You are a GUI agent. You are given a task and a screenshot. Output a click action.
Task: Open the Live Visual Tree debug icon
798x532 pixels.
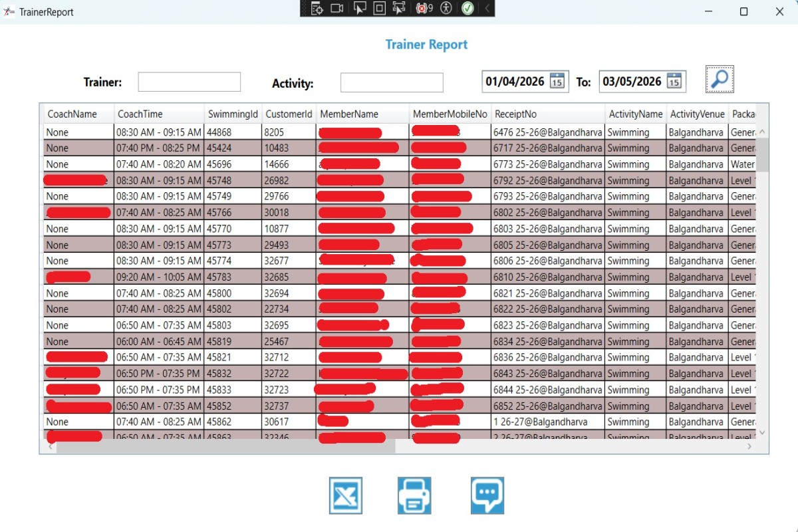point(317,8)
